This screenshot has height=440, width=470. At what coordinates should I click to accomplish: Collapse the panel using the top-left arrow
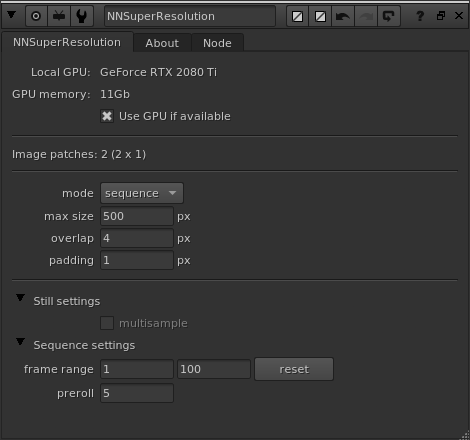coord(11,15)
